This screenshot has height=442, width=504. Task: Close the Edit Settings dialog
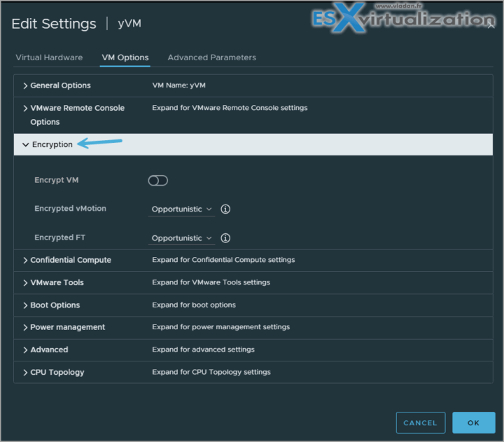point(491,26)
